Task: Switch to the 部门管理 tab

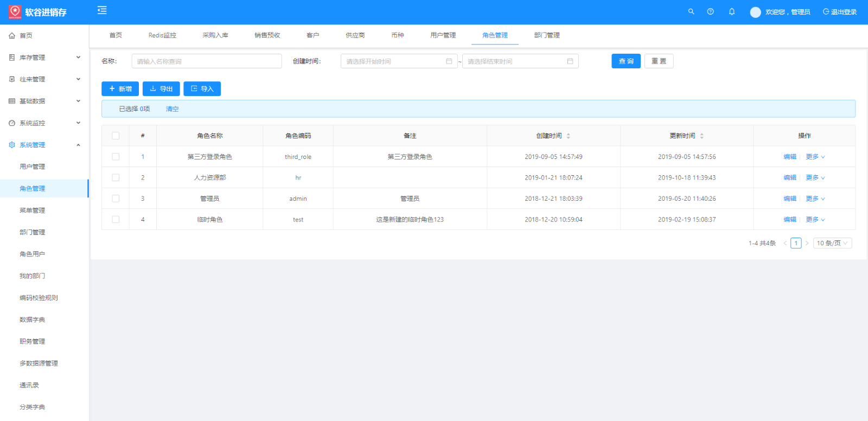Action: [547, 35]
